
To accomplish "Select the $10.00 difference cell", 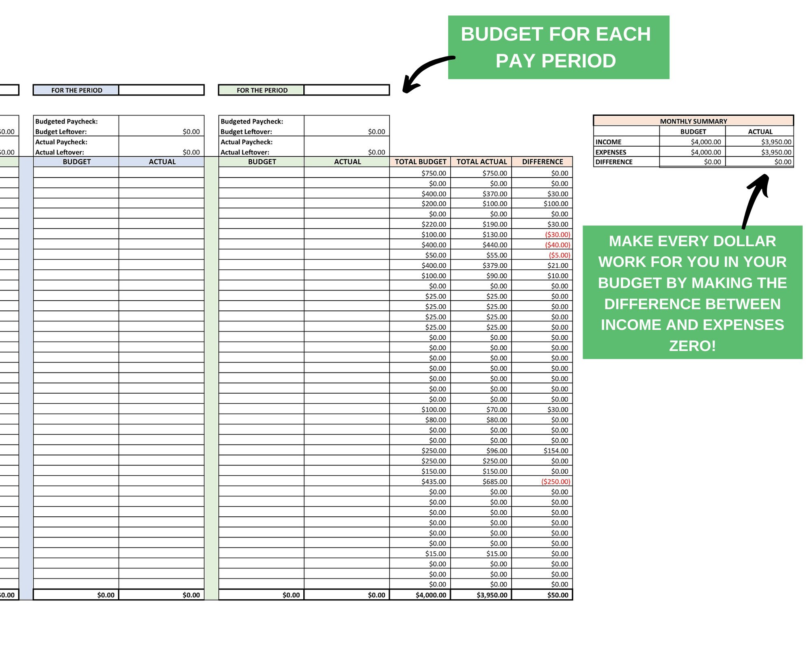I will [x=542, y=275].
